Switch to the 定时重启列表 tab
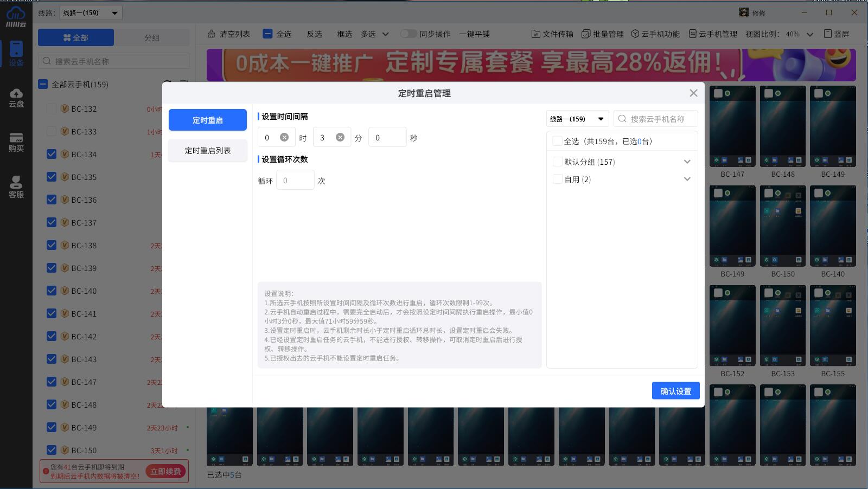Image resolution: width=868 pixels, height=489 pixels. pos(208,151)
